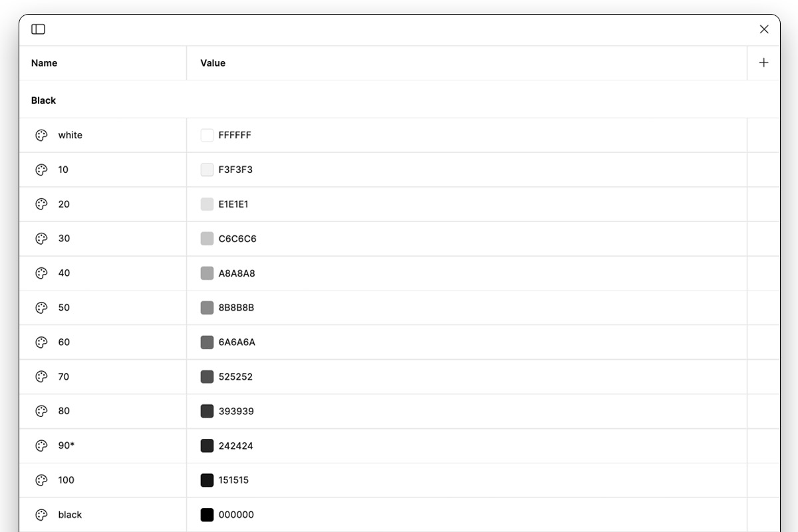Click the hex value E1E1E1
Screen dimensions: 798x532
click(233, 204)
